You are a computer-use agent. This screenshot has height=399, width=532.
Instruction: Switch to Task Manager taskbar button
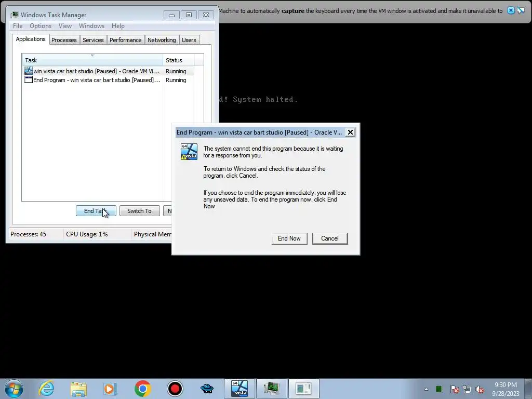coord(271,389)
